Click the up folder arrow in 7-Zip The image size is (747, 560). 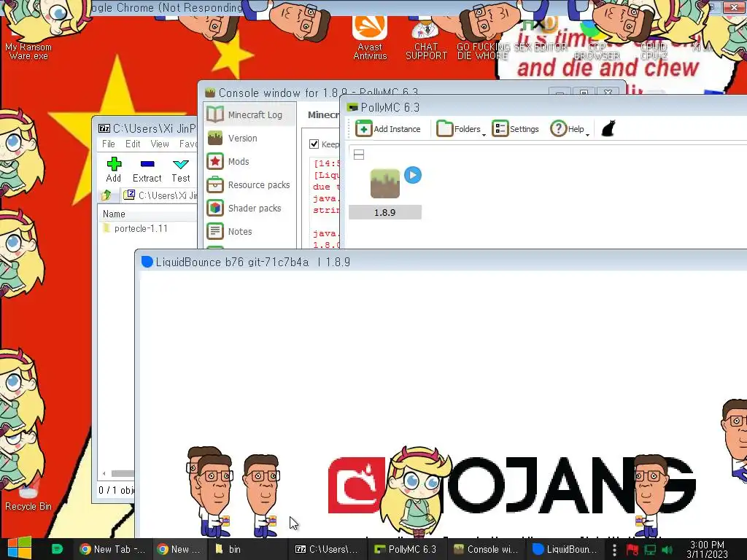point(107,195)
